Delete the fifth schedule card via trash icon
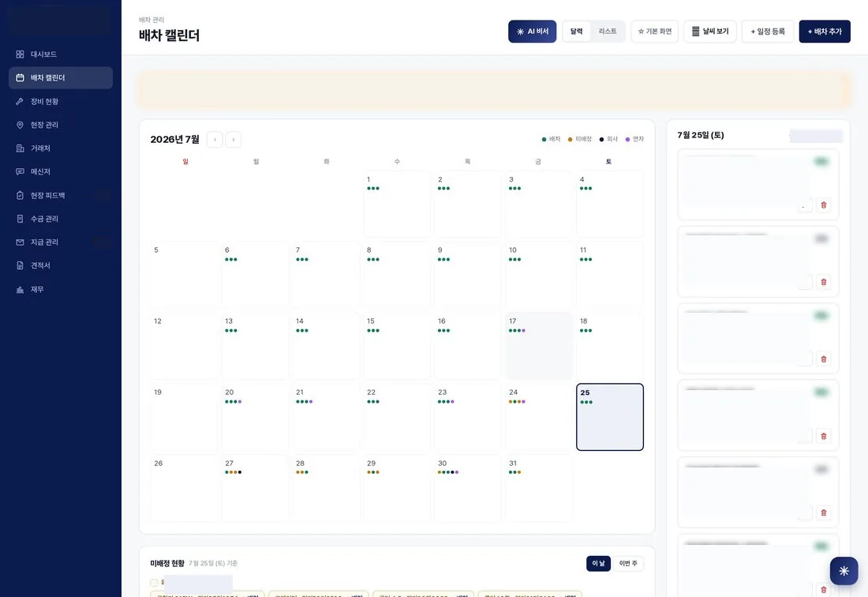This screenshot has width=868, height=597. click(x=824, y=513)
